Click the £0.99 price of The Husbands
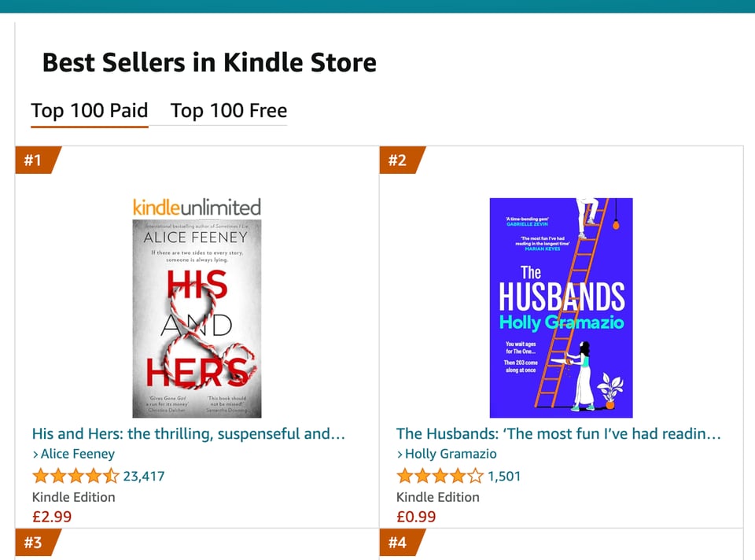This screenshot has width=755, height=560. pyautogui.click(x=416, y=517)
